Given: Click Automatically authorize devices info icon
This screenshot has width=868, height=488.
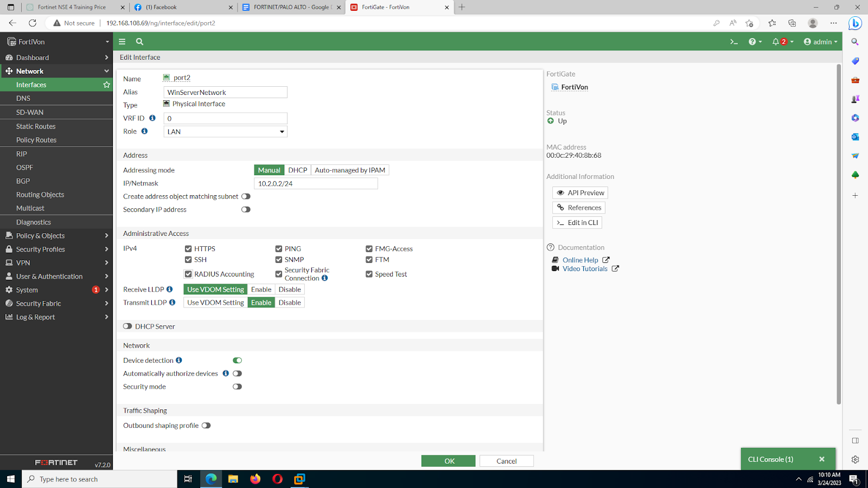Looking at the screenshot, I should pos(226,374).
